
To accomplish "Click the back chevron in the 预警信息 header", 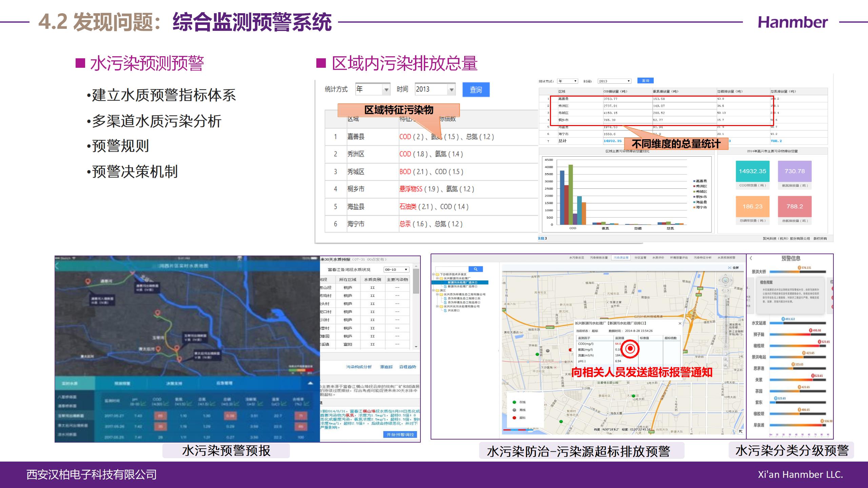I will (x=751, y=258).
